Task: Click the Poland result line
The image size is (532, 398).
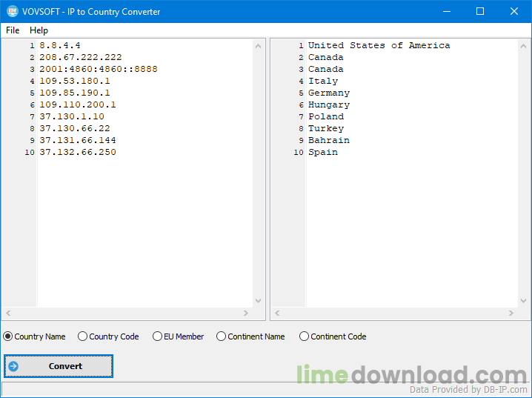Action: (x=326, y=116)
